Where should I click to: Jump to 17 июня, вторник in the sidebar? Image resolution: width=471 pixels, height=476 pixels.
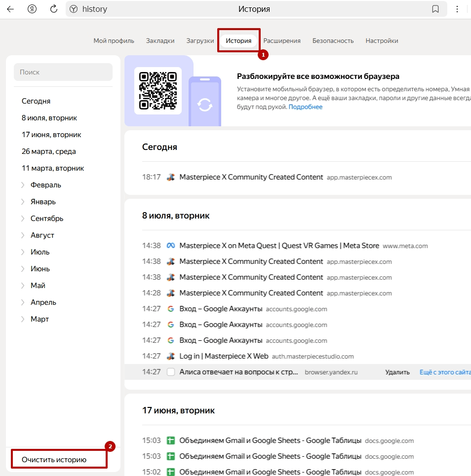click(51, 135)
